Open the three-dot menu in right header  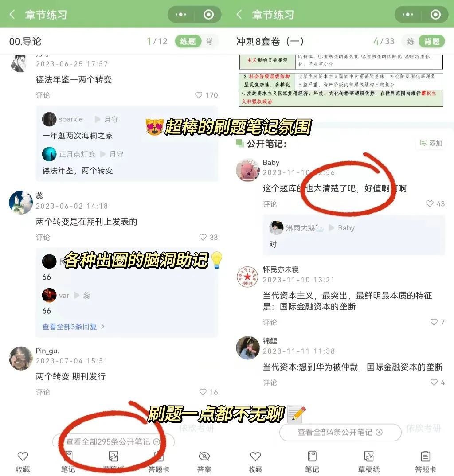click(x=407, y=14)
